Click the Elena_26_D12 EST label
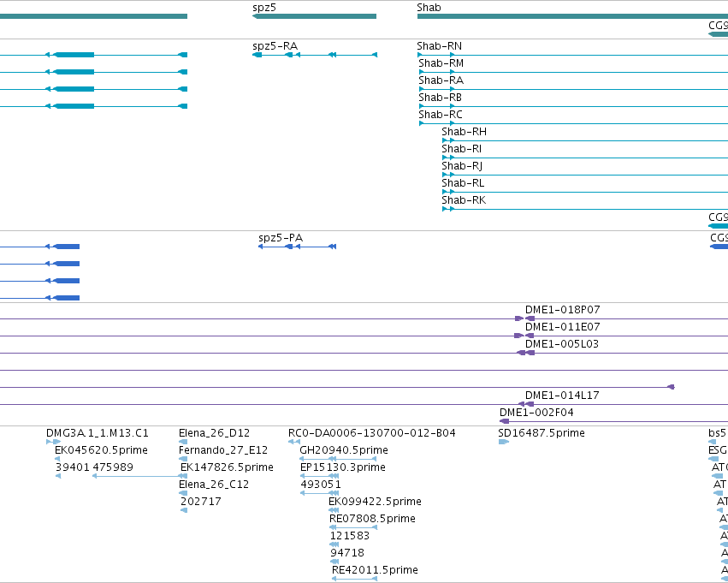The image size is (728, 583). click(x=214, y=433)
